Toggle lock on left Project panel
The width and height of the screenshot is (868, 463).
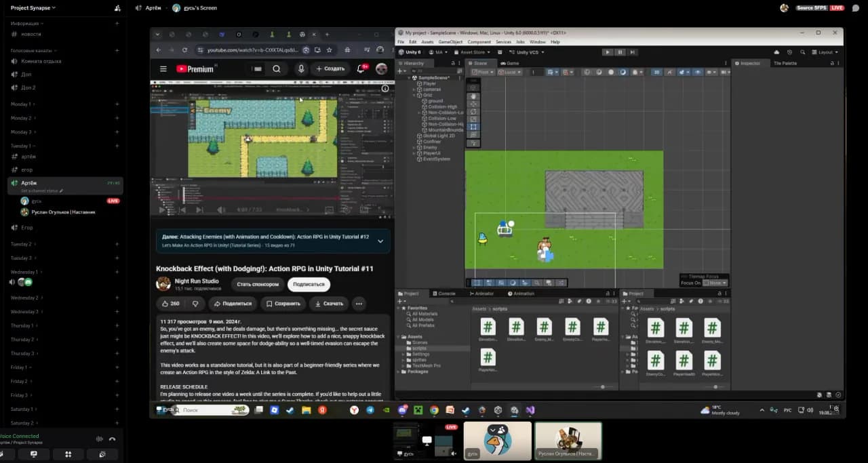pyautogui.click(x=607, y=294)
